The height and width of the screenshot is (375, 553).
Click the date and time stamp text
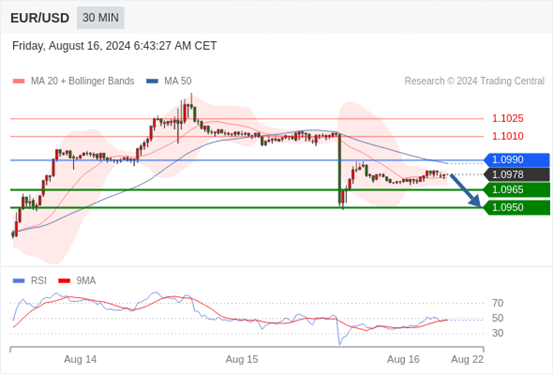(x=114, y=46)
